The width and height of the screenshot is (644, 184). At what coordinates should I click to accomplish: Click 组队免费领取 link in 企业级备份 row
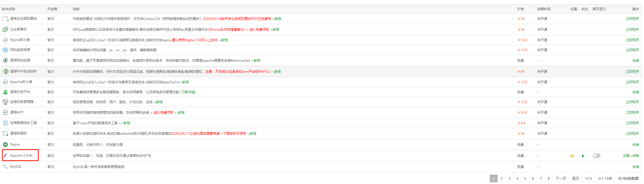[259, 30]
